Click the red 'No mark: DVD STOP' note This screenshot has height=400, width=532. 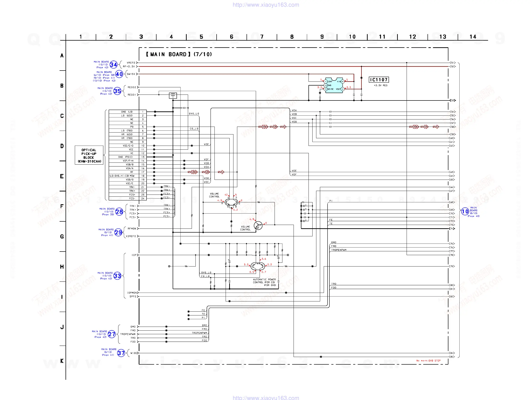[x=428, y=361]
